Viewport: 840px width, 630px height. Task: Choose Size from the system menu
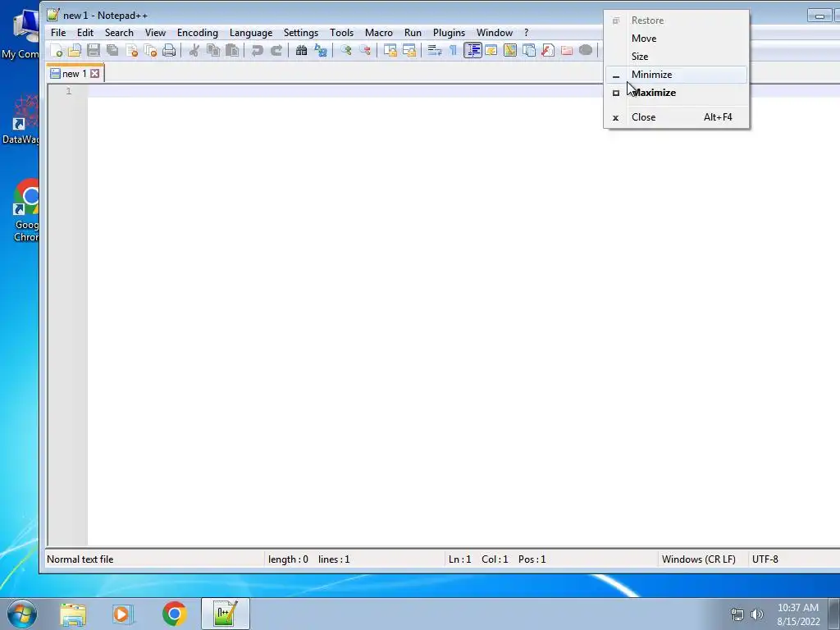pos(676,57)
